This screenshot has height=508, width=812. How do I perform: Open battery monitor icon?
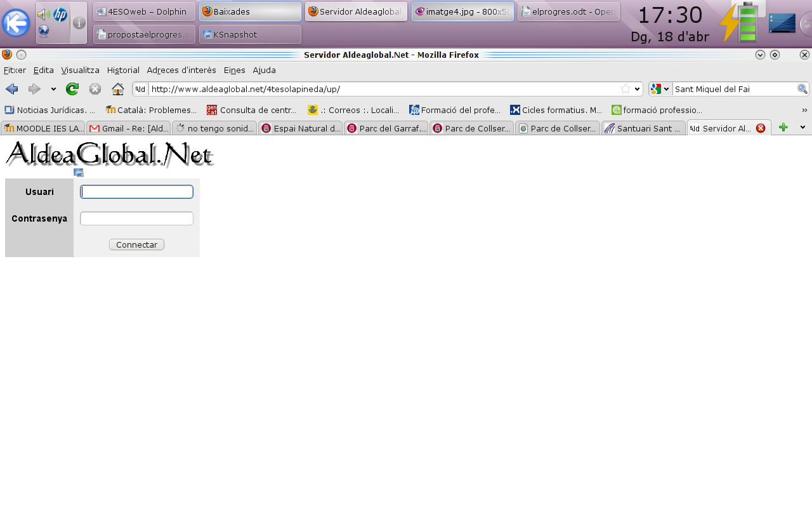point(740,23)
